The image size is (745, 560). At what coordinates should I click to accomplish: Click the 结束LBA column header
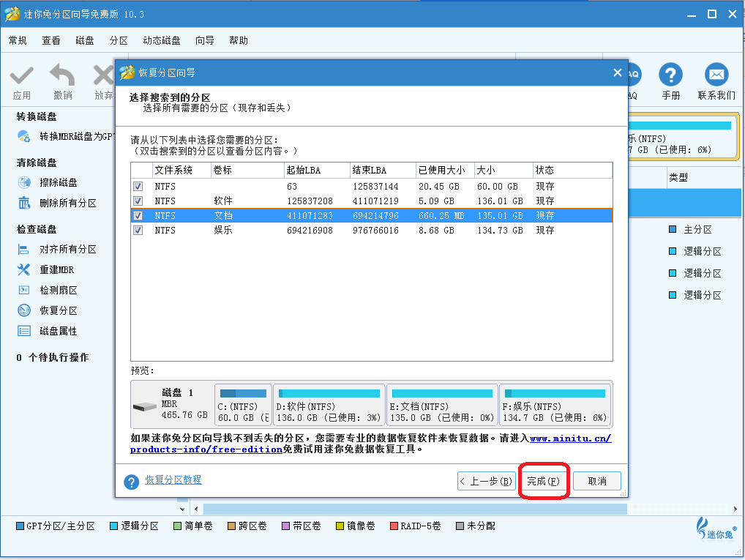tap(383, 170)
